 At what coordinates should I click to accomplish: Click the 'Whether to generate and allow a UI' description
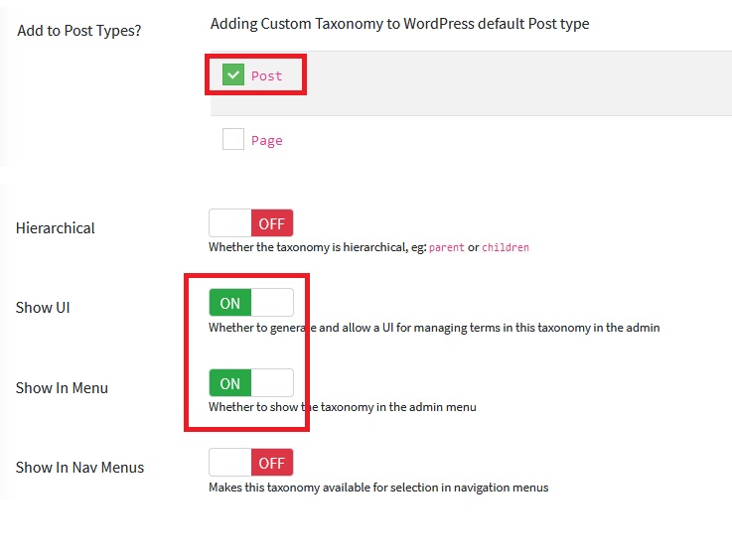click(x=434, y=327)
